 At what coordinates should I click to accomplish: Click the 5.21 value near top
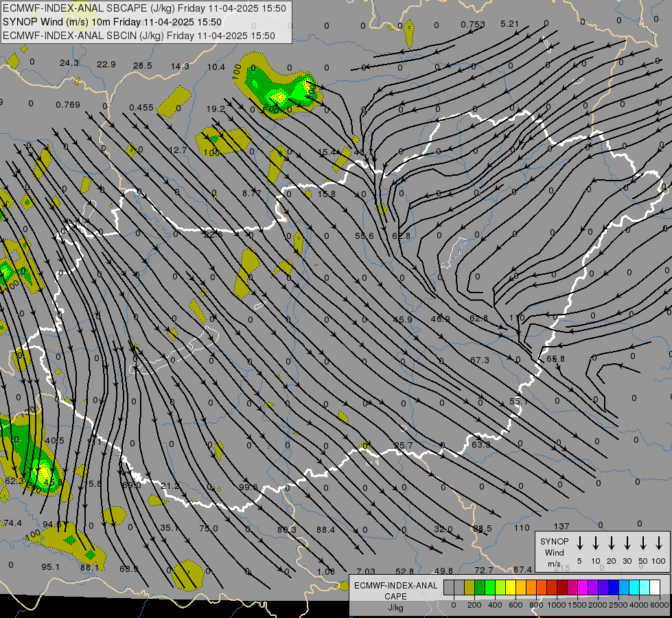(x=509, y=24)
